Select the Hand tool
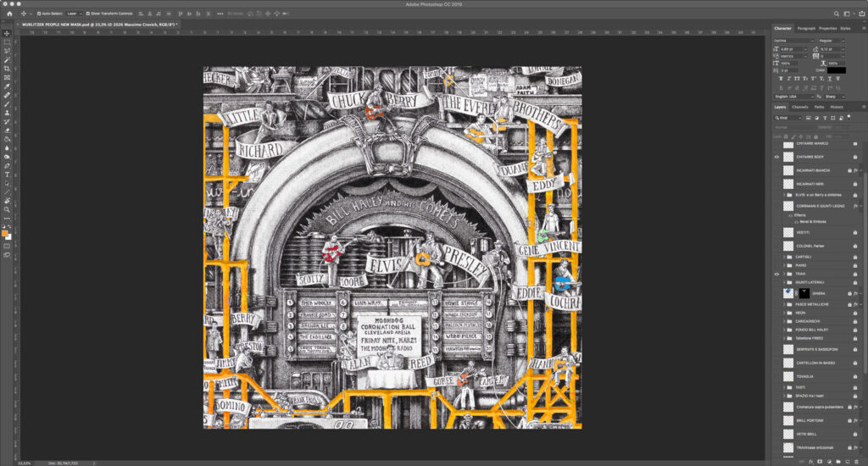The height and width of the screenshot is (466, 868). click(x=7, y=201)
